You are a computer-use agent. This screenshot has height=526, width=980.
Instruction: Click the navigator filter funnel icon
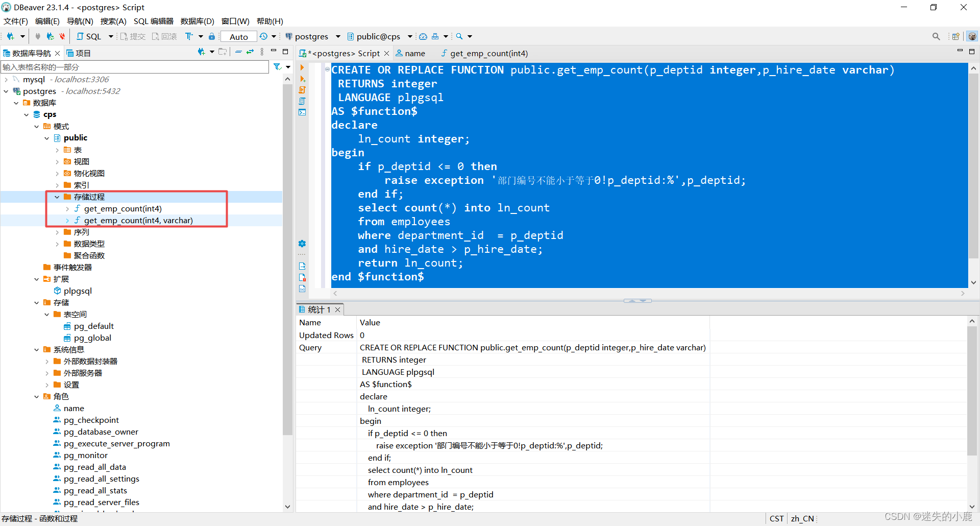click(277, 67)
